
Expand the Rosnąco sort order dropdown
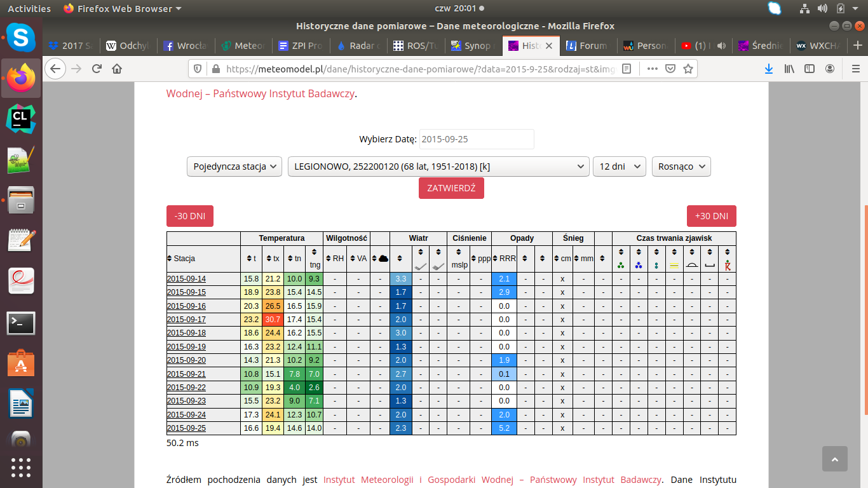(681, 166)
